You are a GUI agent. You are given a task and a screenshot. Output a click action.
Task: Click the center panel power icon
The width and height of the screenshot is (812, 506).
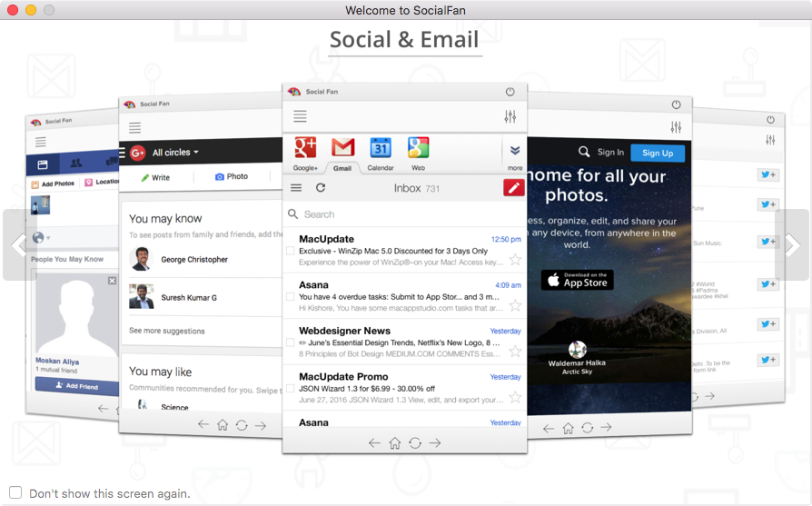point(510,92)
